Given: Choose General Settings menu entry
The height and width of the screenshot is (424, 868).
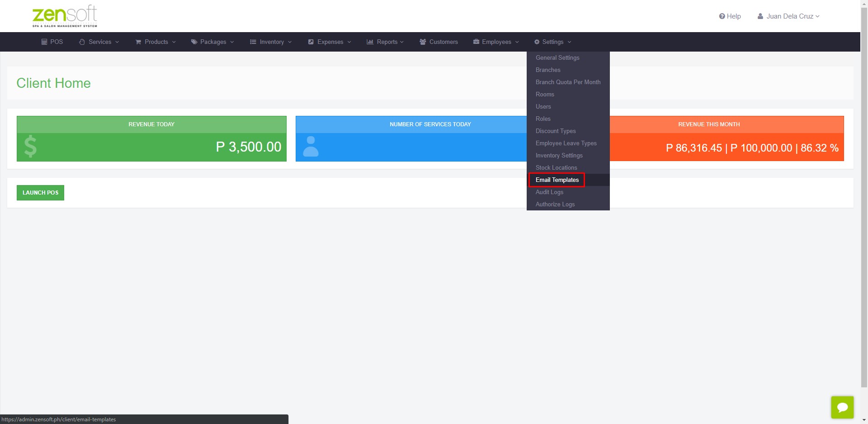Looking at the screenshot, I should (x=557, y=57).
